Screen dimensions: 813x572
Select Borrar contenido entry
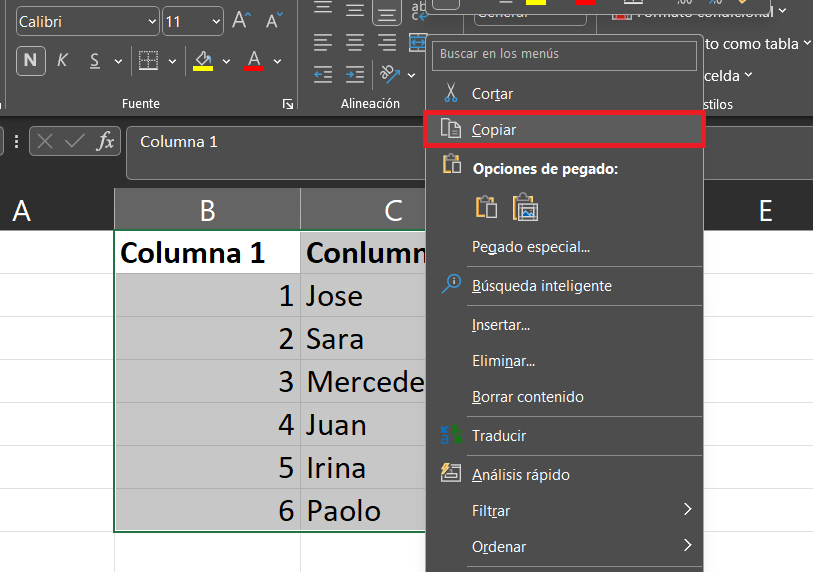(564, 397)
